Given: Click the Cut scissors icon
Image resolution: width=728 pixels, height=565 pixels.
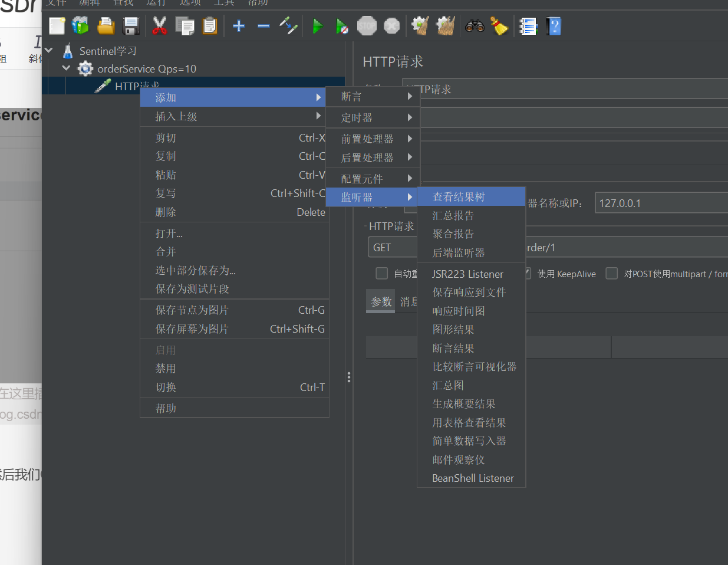Looking at the screenshot, I should tap(160, 26).
